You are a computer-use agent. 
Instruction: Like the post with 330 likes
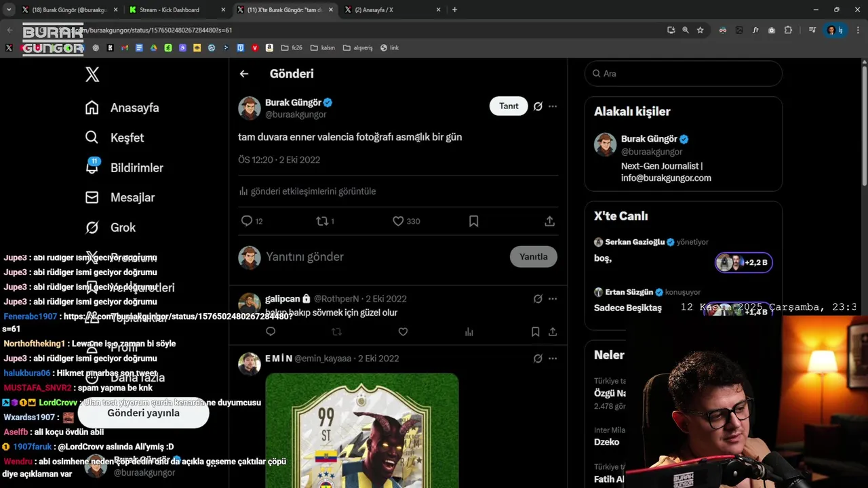point(398,221)
